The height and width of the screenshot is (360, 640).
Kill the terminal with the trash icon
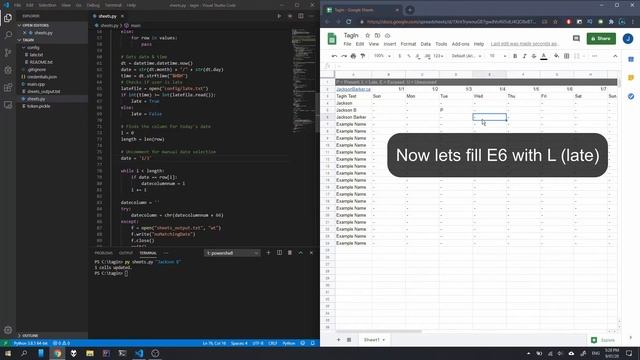pos(290,253)
